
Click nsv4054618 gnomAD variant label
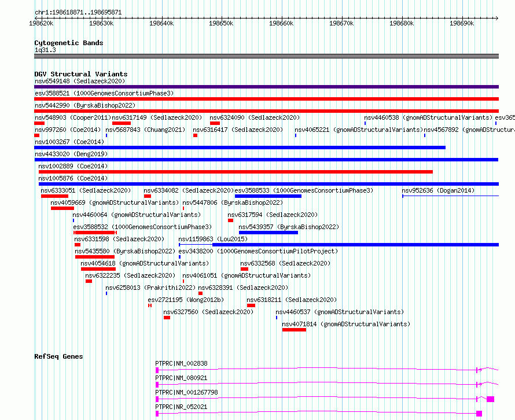(145, 263)
